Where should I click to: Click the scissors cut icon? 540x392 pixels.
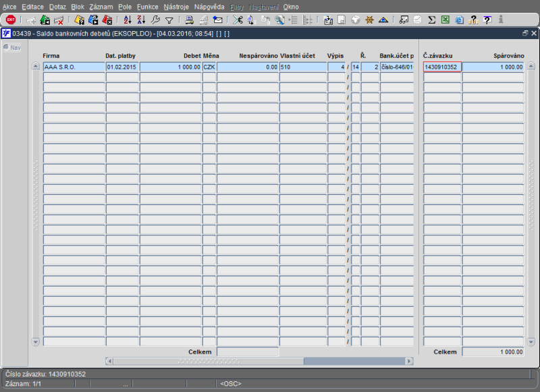click(x=238, y=20)
